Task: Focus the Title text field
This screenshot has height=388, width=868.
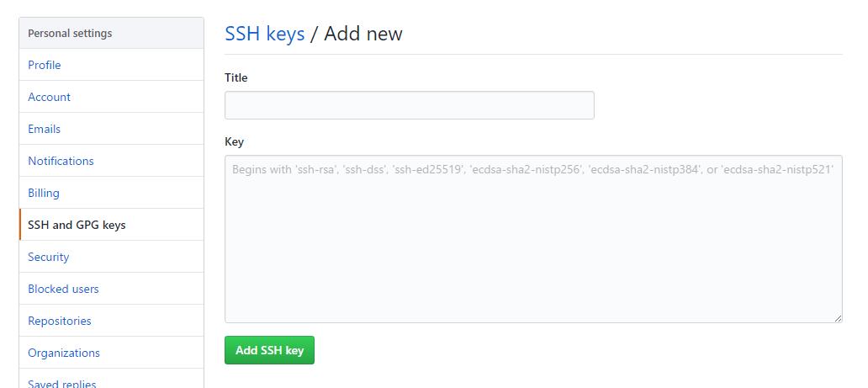Action: click(x=409, y=105)
